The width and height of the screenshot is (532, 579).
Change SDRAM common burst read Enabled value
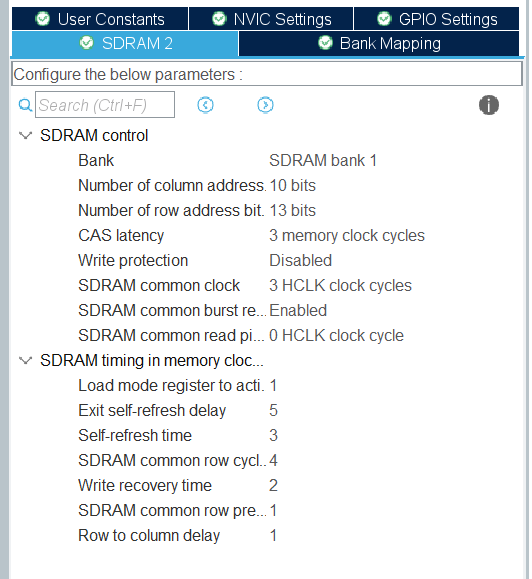click(x=298, y=311)
